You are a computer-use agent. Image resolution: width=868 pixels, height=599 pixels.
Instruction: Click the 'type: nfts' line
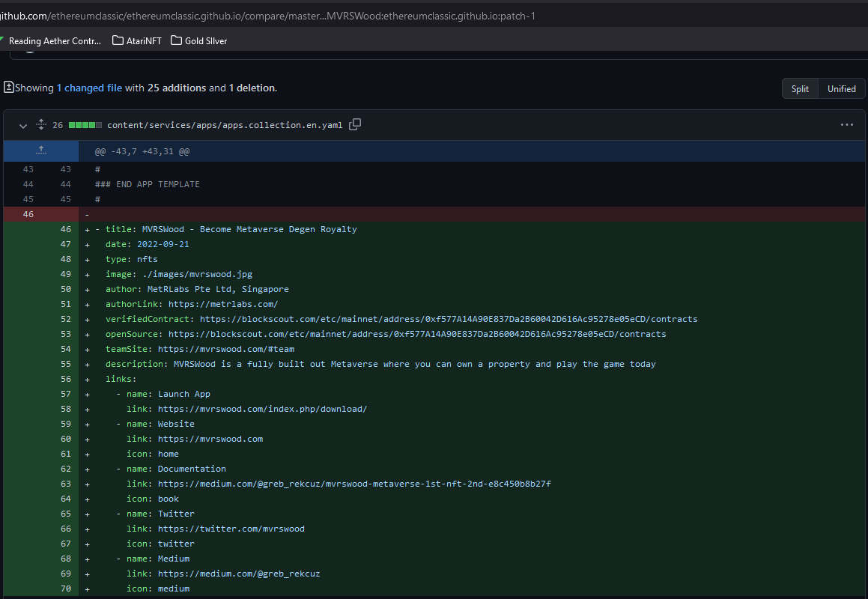[132, 259]
